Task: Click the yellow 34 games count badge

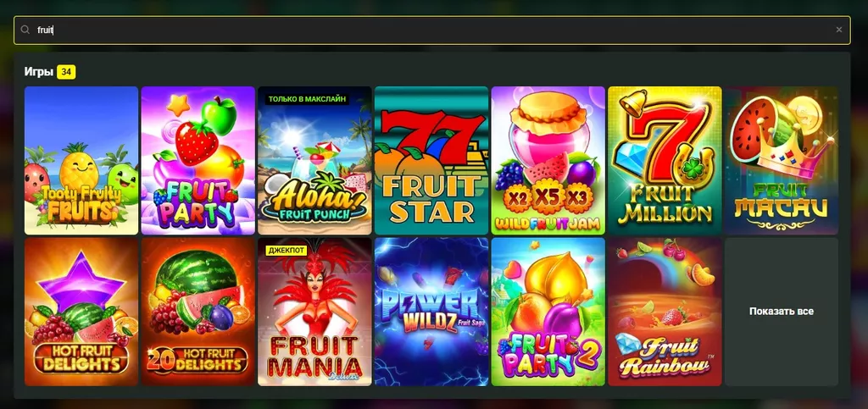Action: point(66,72)
